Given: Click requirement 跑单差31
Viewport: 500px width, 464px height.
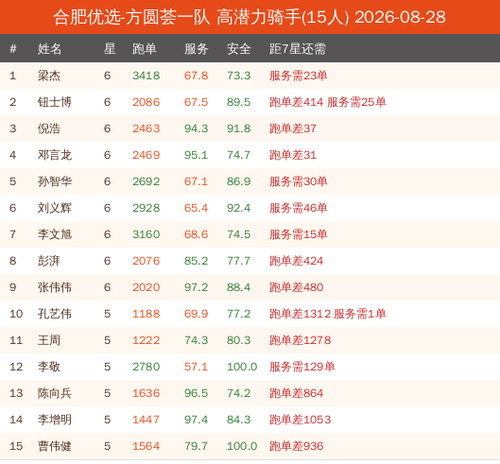Looking at the screenshot, I should point(293,155).
